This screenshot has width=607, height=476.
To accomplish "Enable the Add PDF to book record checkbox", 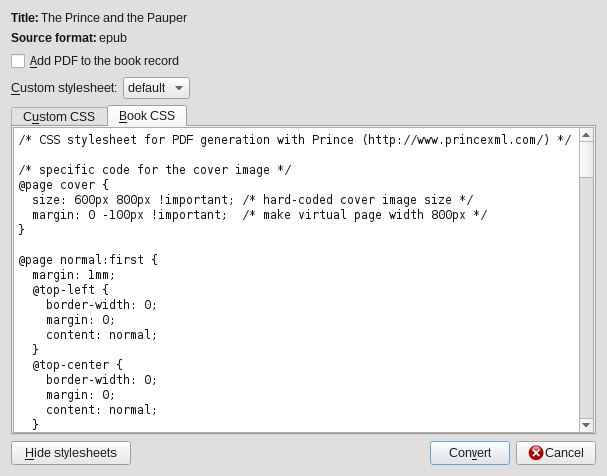I will pos(18,61).
